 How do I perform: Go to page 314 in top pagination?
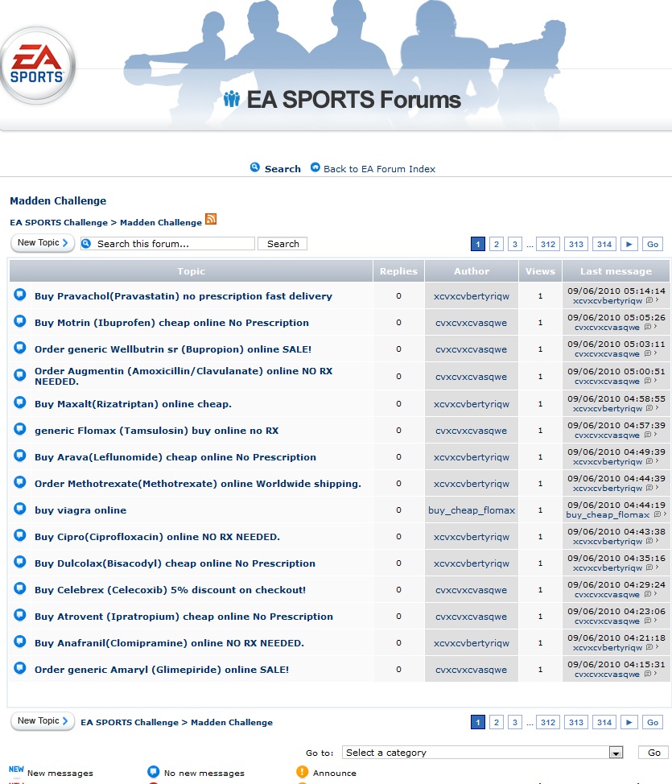pyautogui.click(x=604, y=244)
